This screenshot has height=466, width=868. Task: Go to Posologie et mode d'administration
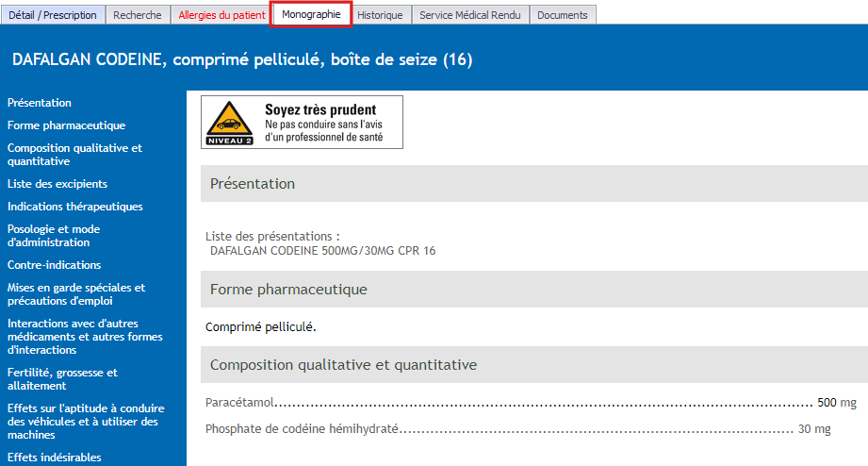(x=54, y=236)
